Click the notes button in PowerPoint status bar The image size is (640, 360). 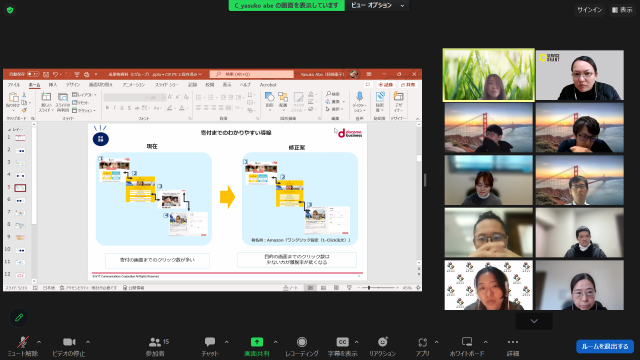[x=291, y=288]
